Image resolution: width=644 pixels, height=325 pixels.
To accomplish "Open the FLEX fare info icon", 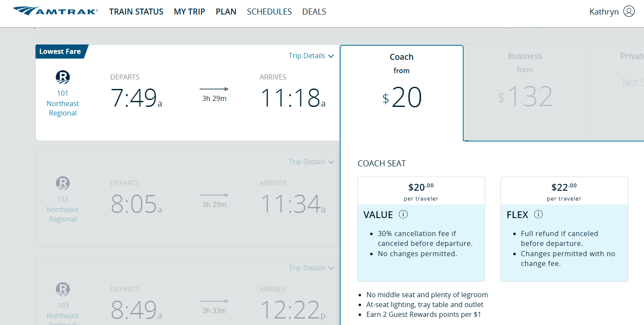I will [538, 214].
